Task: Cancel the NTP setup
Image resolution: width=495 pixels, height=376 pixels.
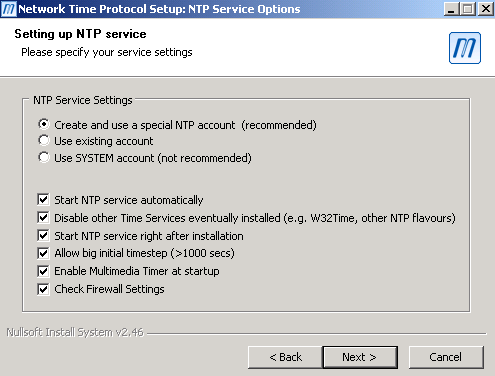Action: [446, 357]
